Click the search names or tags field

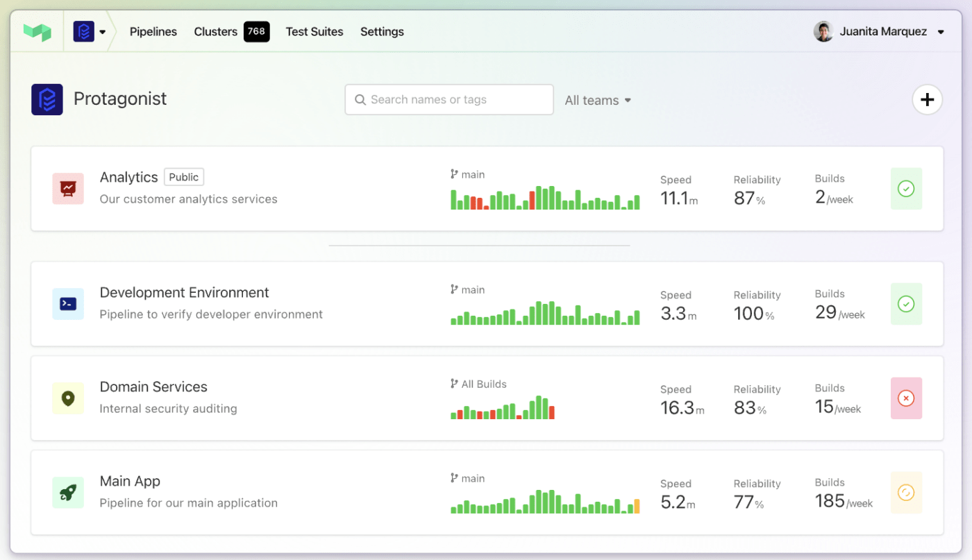tap(449, 99)
